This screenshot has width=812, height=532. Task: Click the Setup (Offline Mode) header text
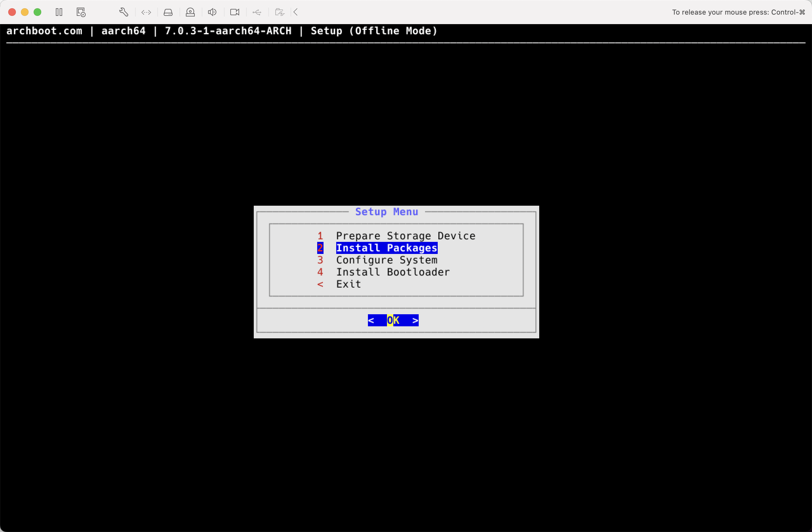coord(374,31)
